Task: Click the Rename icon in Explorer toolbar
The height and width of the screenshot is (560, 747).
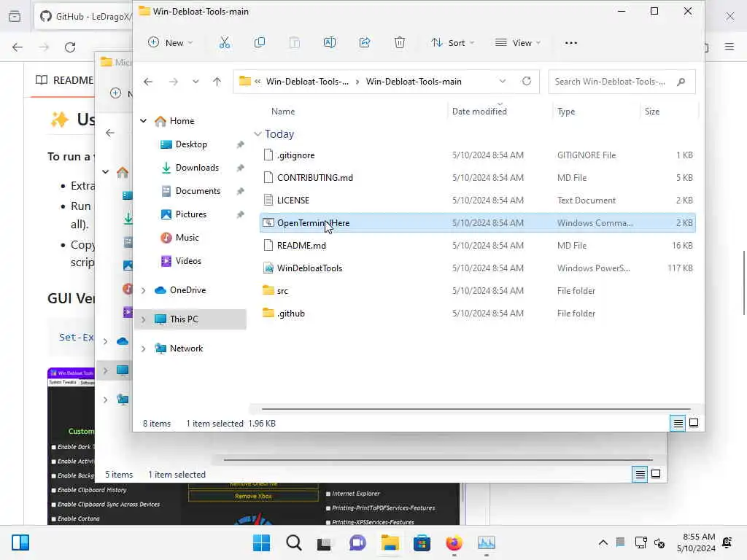Action: point(329,43)
